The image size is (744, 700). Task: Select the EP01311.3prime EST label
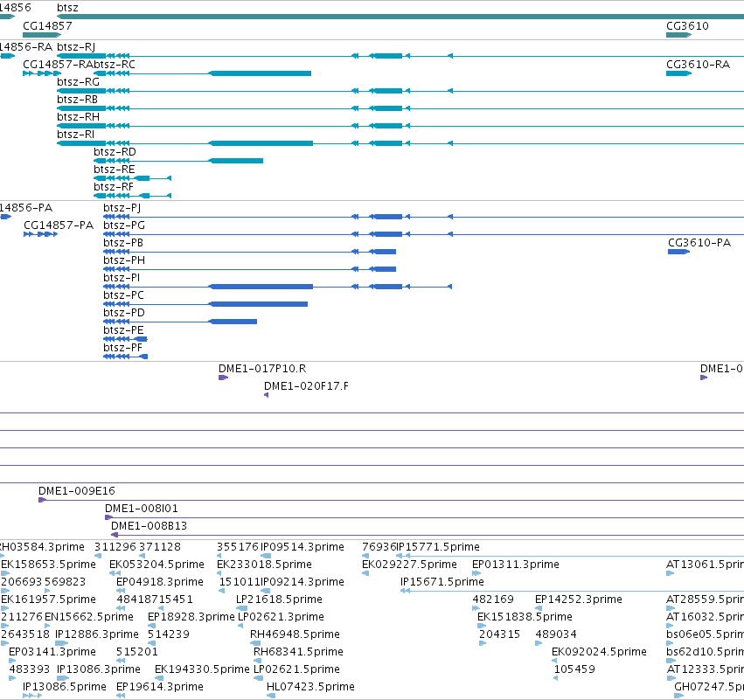516,565
